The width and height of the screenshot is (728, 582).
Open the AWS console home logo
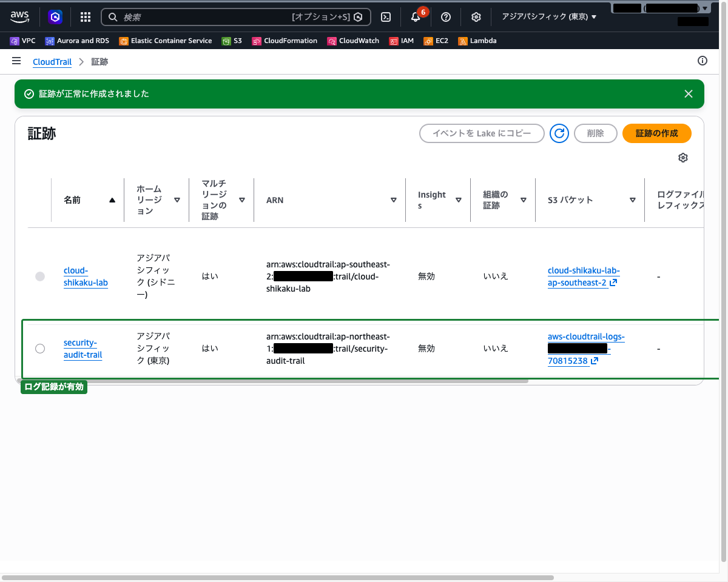pyautogui.click(x=20, y=17)
